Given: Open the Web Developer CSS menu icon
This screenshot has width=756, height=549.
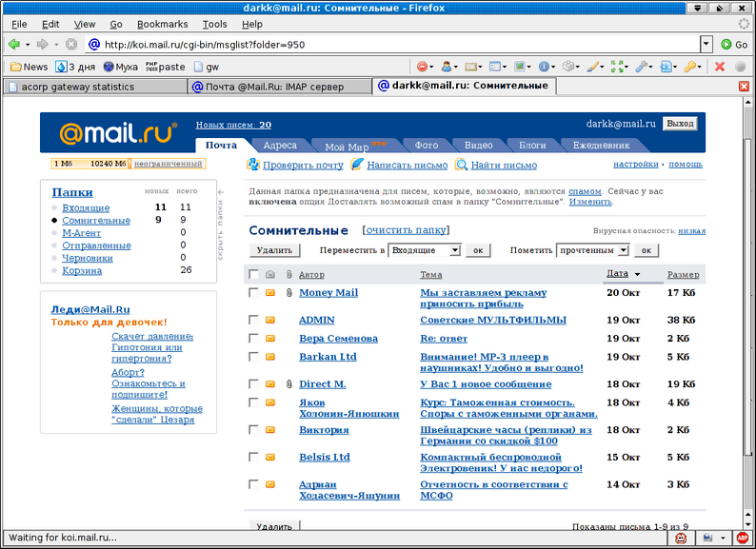Looking at the screenshot, I should (470, 67).
